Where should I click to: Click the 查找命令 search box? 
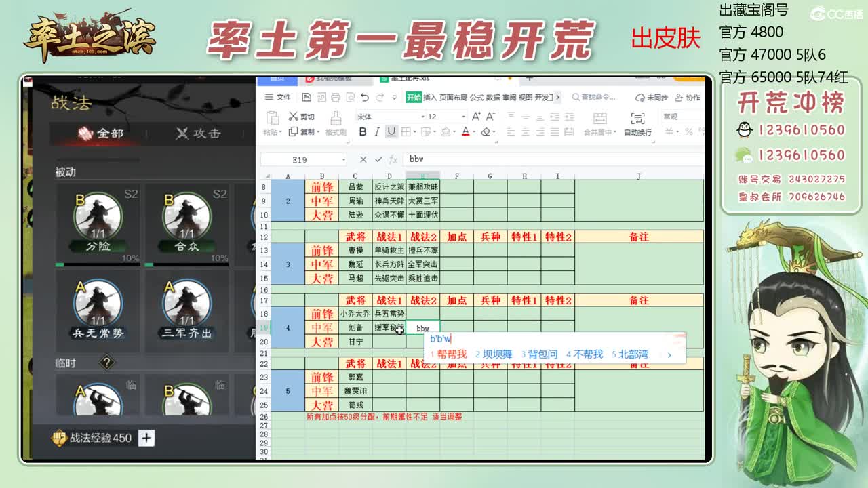593,98
